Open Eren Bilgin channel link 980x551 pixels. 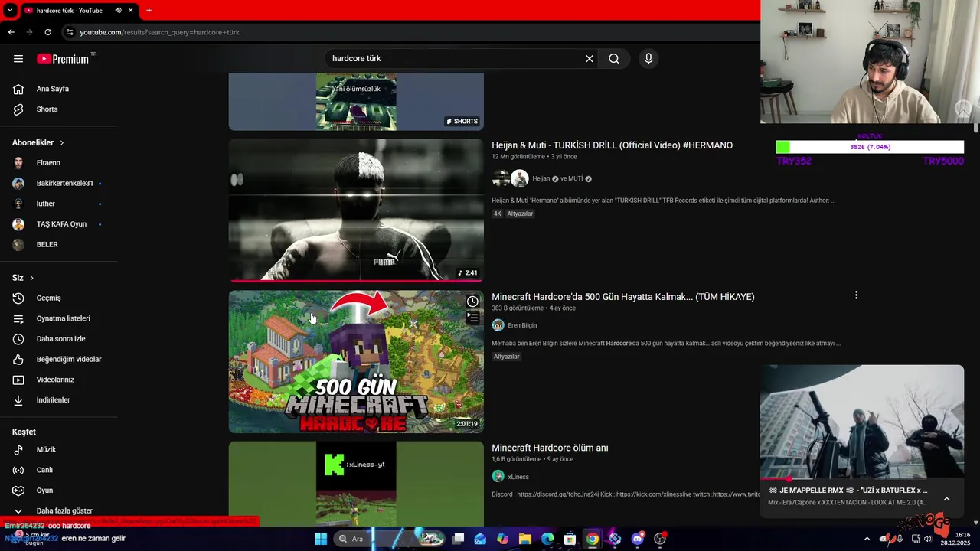pos(522,325)
